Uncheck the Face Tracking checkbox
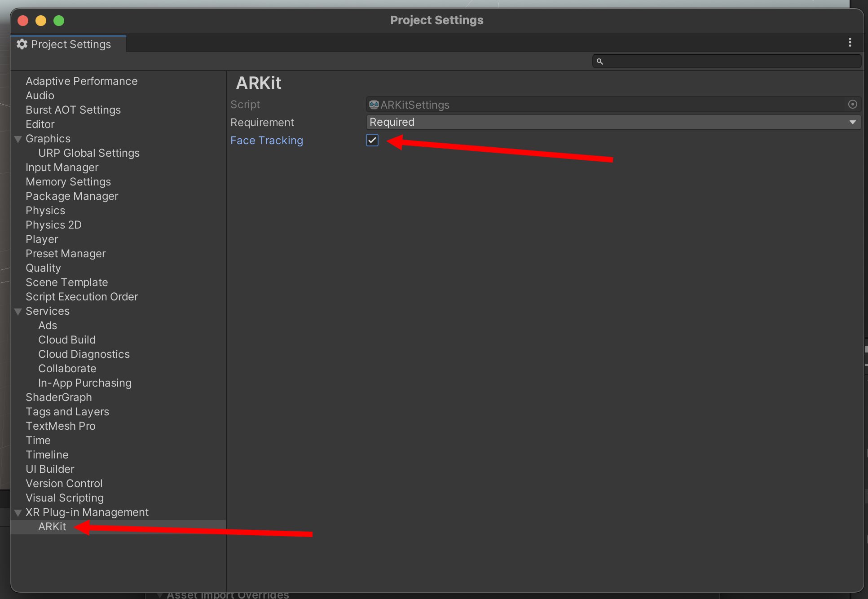 tap(372, 141)
